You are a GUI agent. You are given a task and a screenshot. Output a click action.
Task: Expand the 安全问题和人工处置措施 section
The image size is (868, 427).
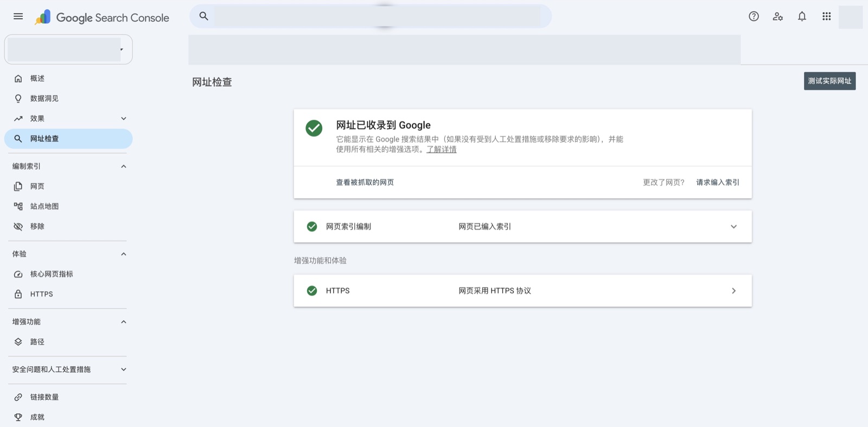point(124,369)
